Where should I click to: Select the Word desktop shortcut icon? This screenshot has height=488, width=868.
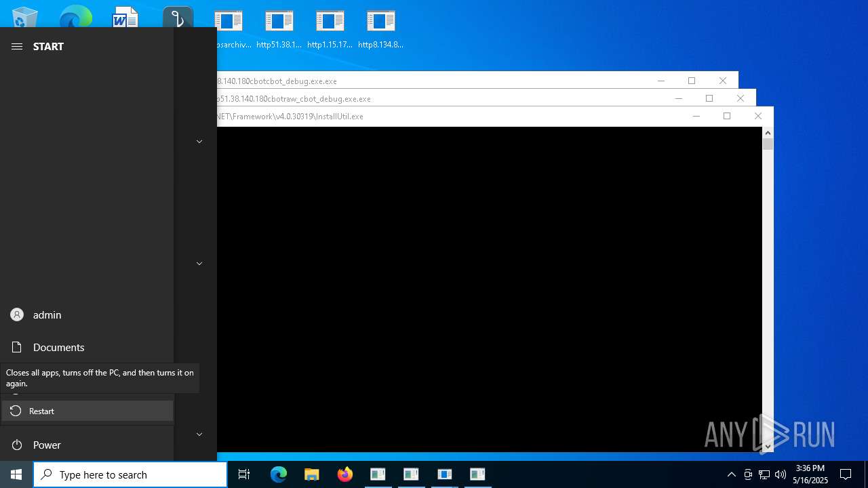coord(125,17)
